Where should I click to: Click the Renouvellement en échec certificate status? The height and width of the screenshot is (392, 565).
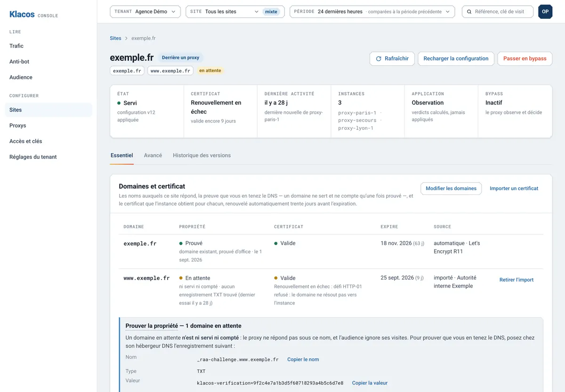click(x=216, y=107)
